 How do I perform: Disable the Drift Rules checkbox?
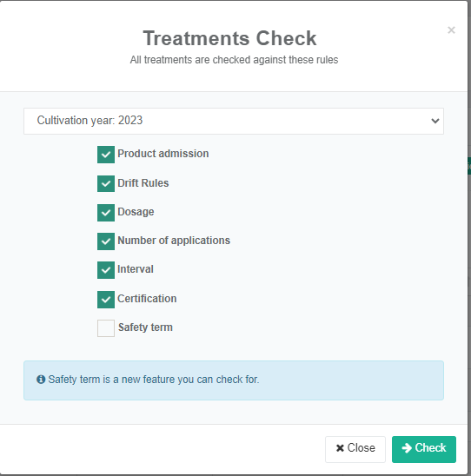point(106,183)
